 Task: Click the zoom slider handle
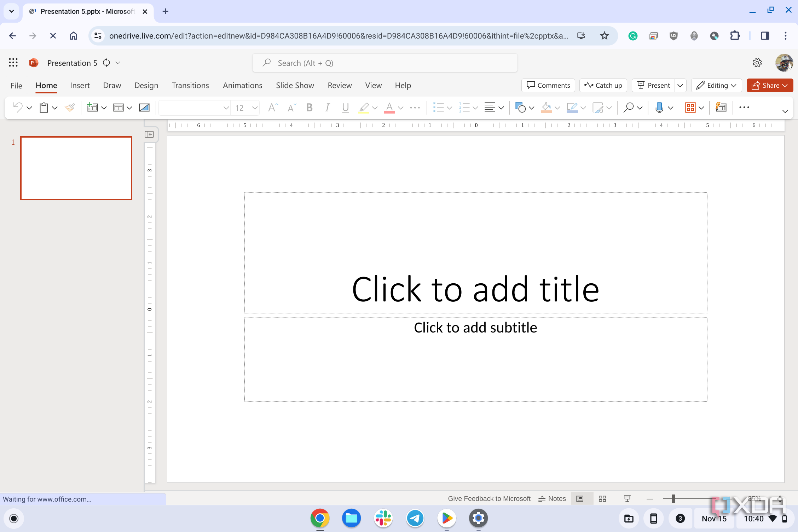[673, 499]
